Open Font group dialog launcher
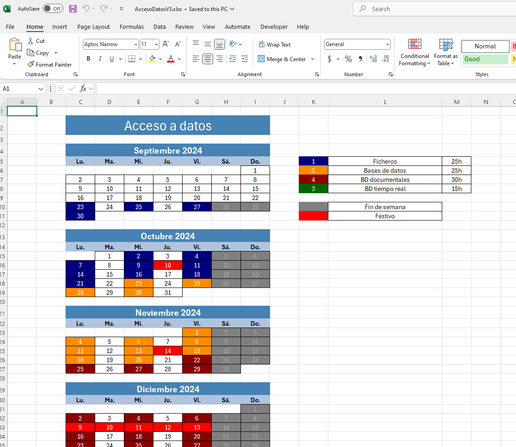Image resolution: width=516 pixels, height=447 pixels. click(183, 74)
